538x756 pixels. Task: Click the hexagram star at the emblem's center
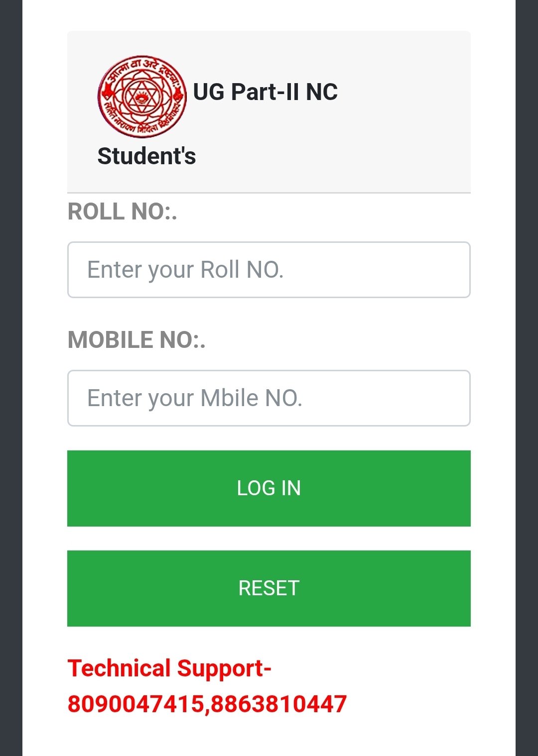point(142,96)
